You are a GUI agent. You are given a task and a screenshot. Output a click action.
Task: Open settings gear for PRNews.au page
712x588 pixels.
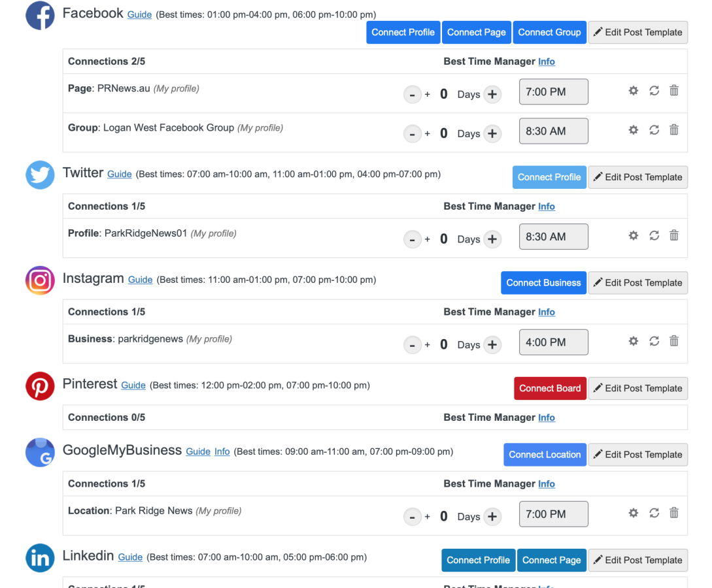click(x=633, y=91)
